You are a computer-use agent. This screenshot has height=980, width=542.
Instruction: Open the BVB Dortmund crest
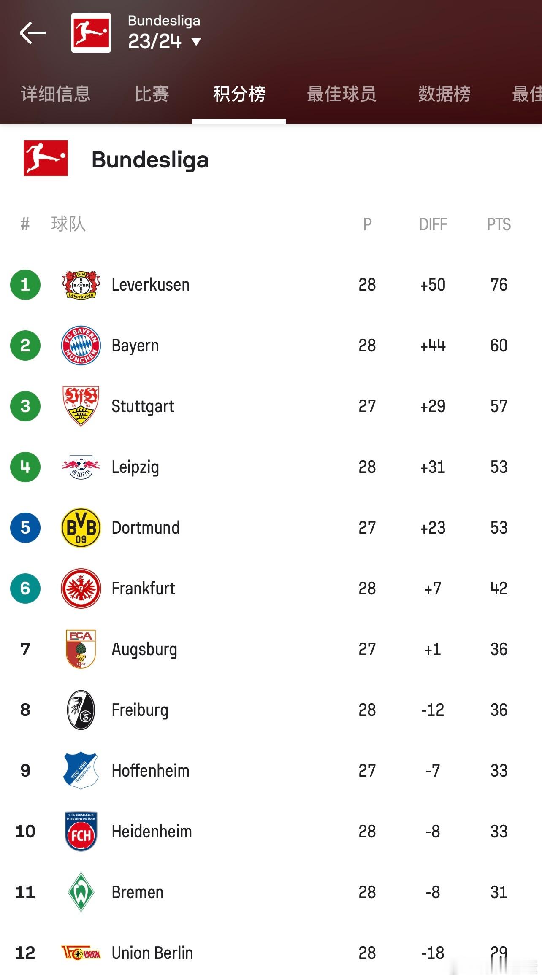point(81,528)
